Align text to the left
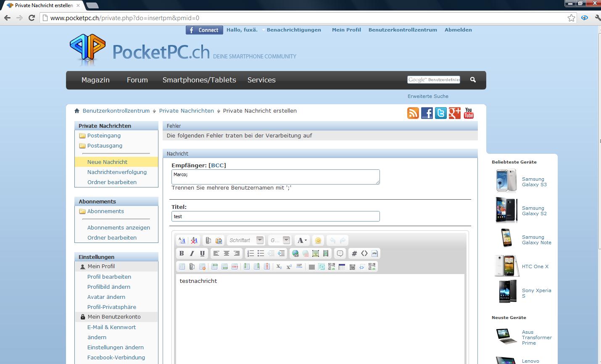The image size is (601, 364). coord(216,253)
